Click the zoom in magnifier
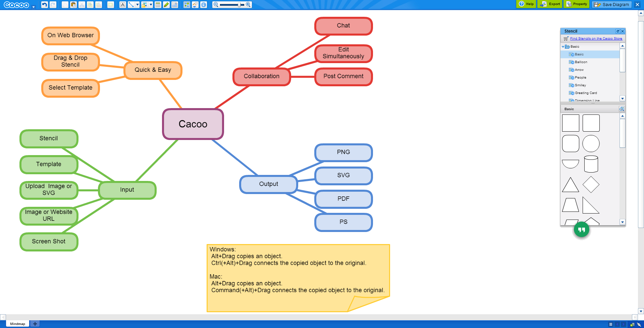This screenshot has height=328, width=644. pos(248,5)
